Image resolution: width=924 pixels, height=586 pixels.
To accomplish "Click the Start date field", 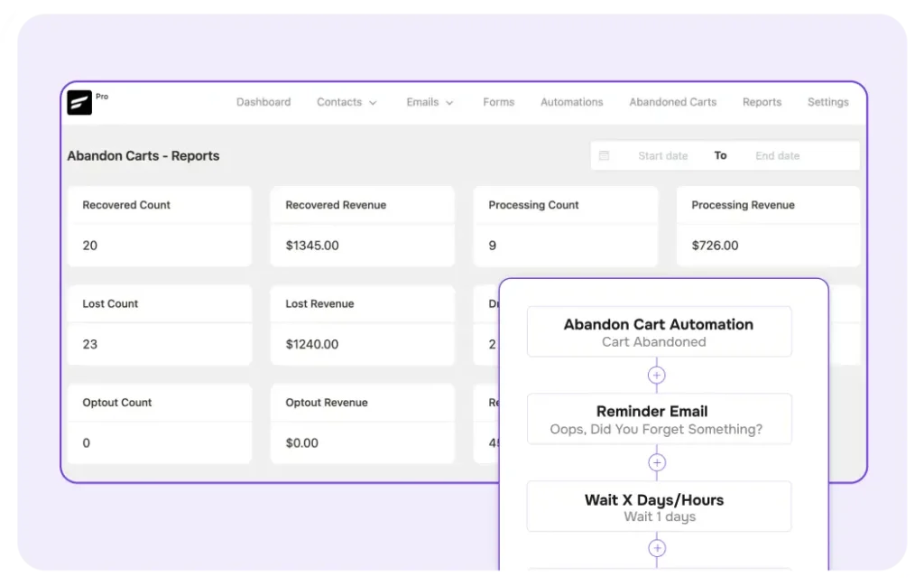I will tap(662, 156).
